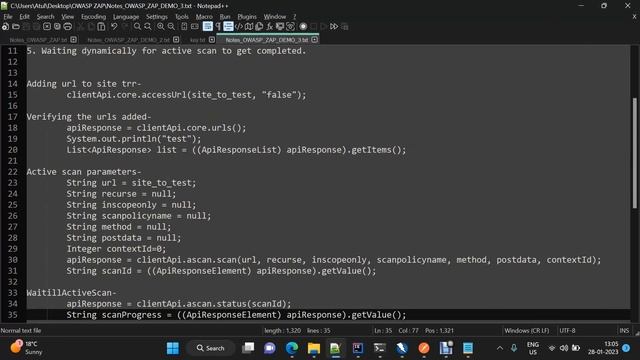Image resolution: width=640 pixels, height=360 pixels.
Task: Click the Redo toolbar icon
Action: point(125,27)
